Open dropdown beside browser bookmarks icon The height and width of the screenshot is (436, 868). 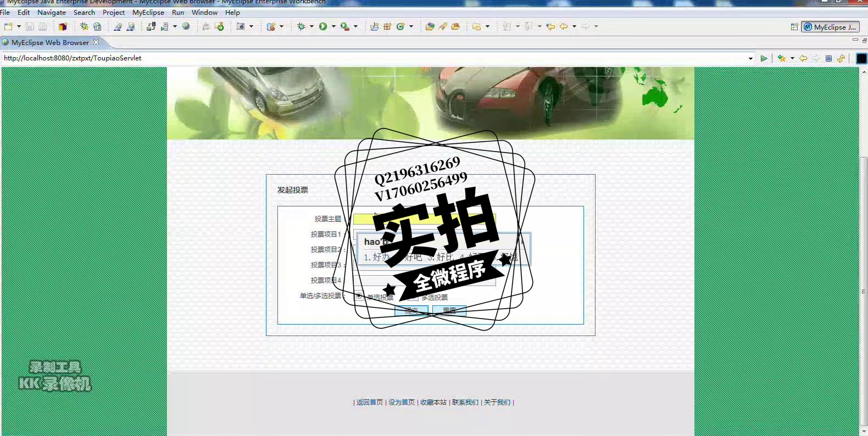click(792, 58)
